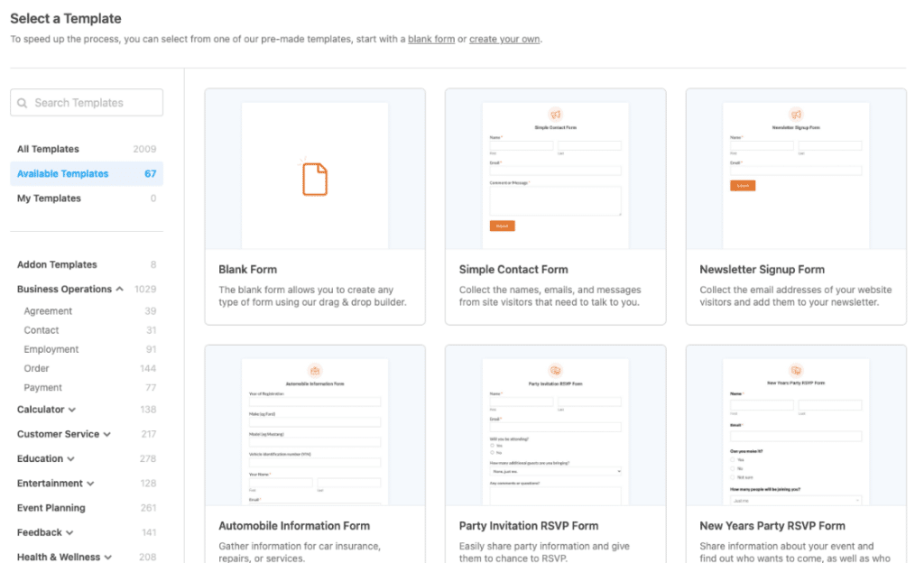This screenshot has width=924, height=563.
Task: Collapse the Business Operations category
Action: click(x=120, y=290)
